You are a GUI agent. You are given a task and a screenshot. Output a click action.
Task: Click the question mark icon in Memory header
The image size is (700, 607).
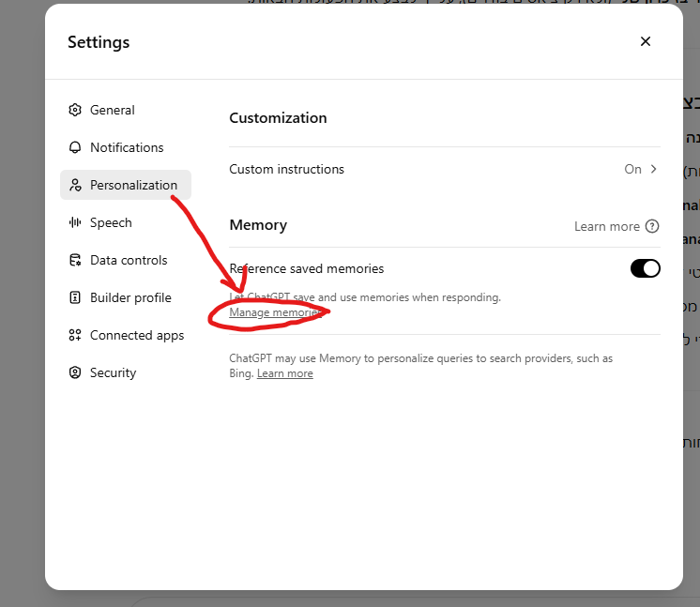652,226
